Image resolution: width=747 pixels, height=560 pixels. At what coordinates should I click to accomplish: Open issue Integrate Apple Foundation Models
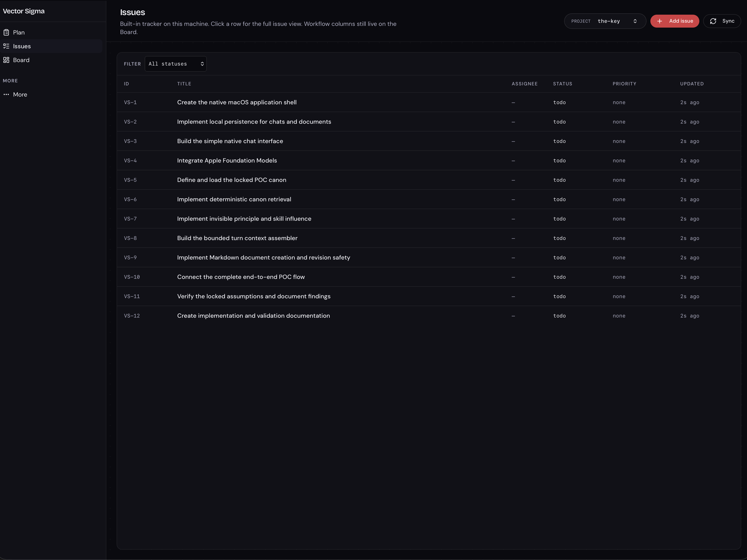[428, 161]
